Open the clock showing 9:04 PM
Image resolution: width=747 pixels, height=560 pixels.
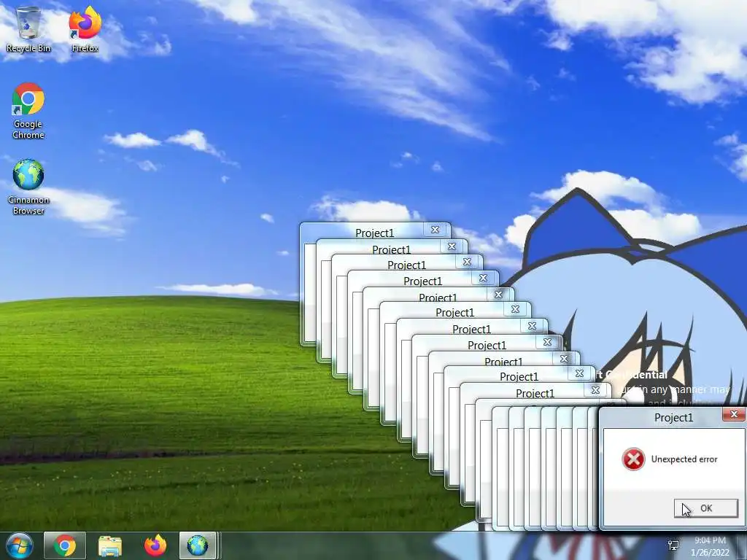(710, 546)
